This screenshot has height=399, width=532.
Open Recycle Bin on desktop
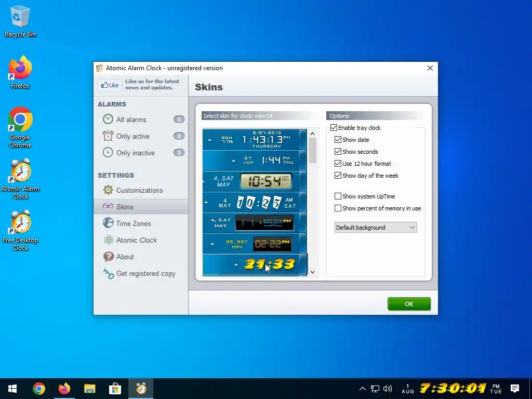(x=20, y=21)
